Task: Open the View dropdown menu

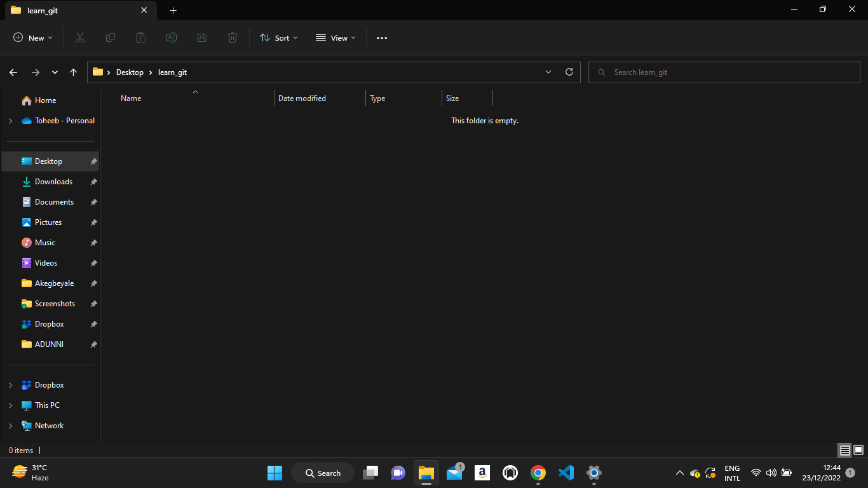Action: 336,38
